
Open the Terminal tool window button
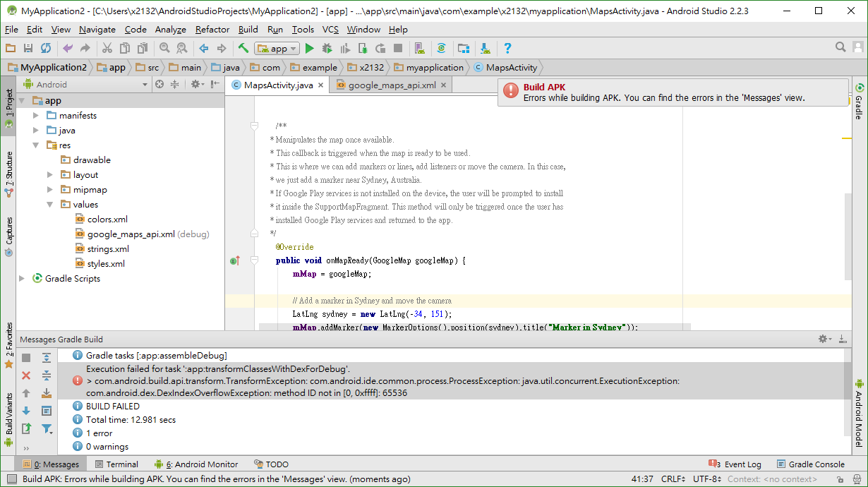tap(116, 464)
